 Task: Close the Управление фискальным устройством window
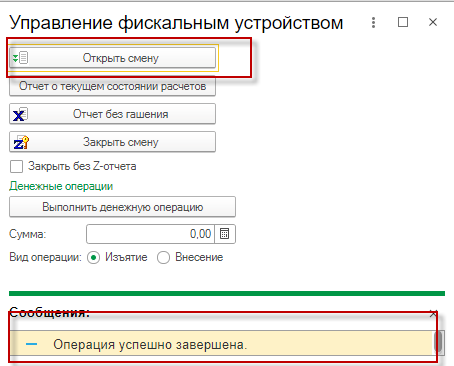(433, 22)
